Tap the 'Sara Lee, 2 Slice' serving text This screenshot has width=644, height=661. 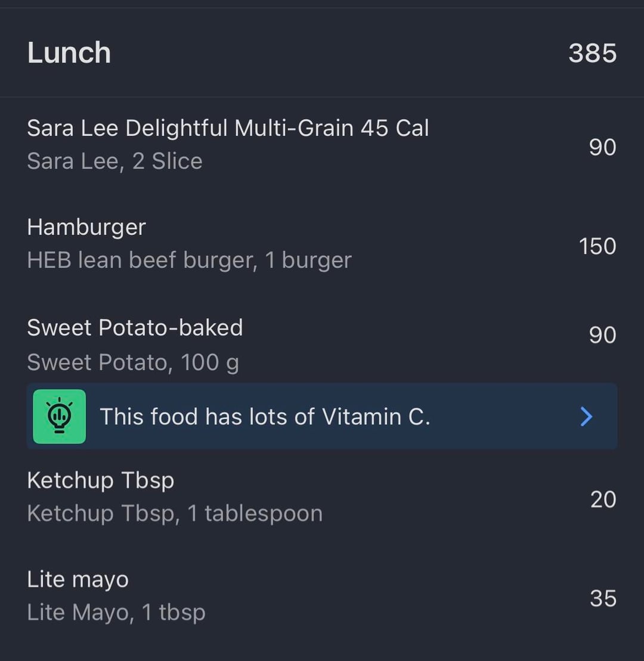pyautogui.click(x=114, y=161)
